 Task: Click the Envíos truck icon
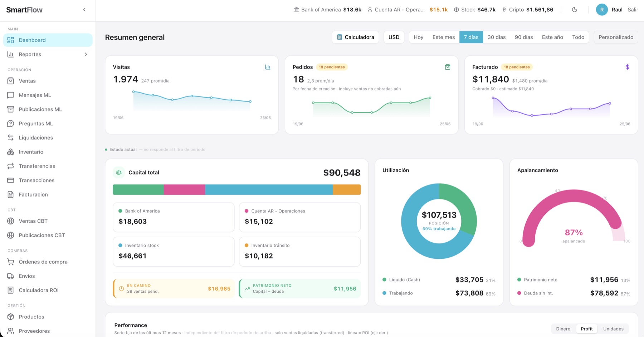click(11, 276)
